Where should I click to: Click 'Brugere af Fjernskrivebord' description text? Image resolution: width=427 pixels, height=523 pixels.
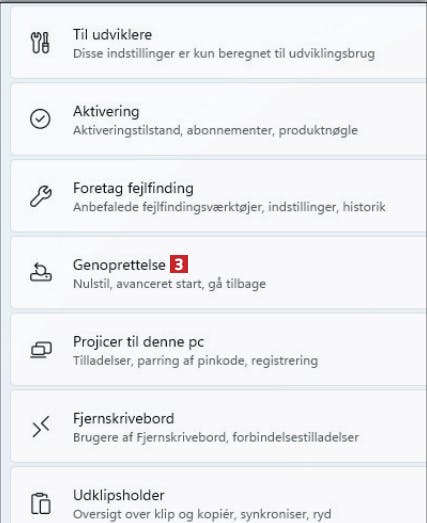pyautogui.click(x=149, y=437)
